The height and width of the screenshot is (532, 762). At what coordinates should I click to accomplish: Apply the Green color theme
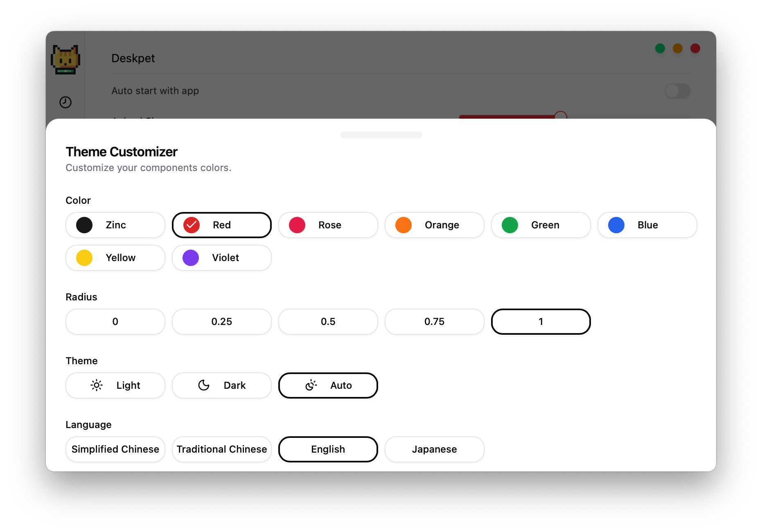point(541,225)
